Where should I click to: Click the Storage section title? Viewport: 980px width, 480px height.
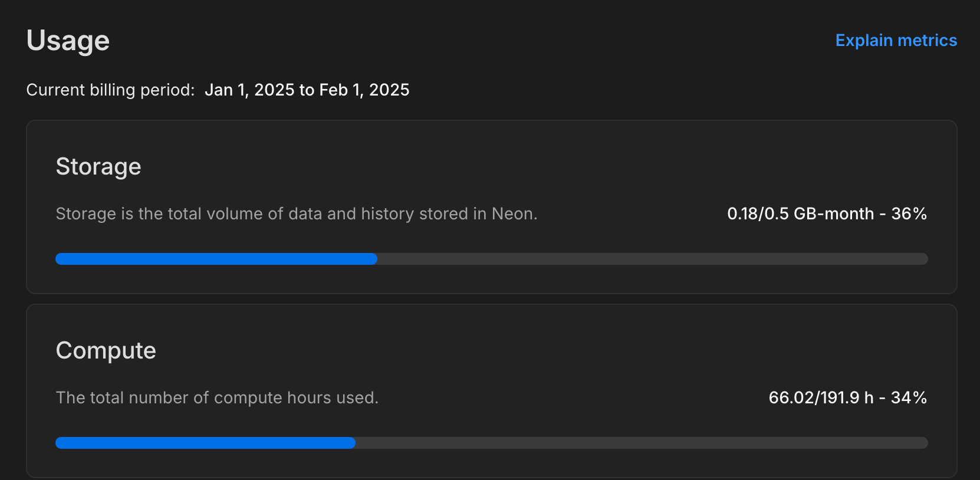pos(98,167)
